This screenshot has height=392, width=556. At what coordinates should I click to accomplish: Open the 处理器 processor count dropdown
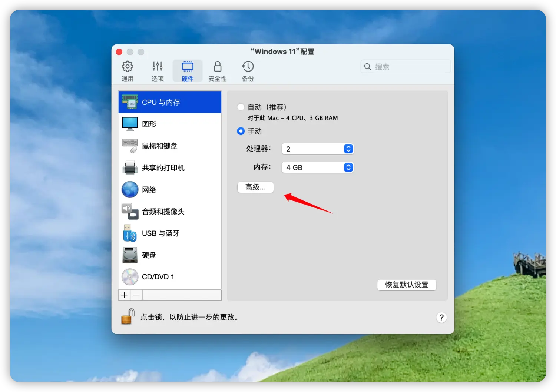tap(318, 149)
